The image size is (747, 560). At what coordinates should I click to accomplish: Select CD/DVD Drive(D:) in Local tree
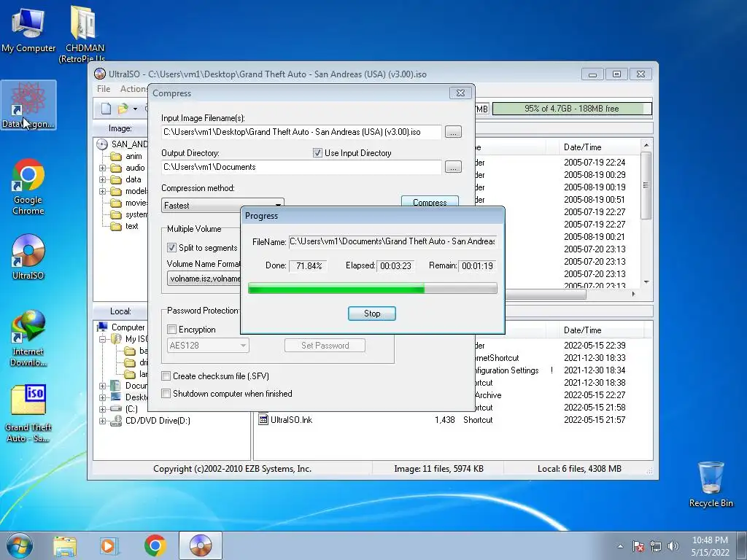click(158, 421)
